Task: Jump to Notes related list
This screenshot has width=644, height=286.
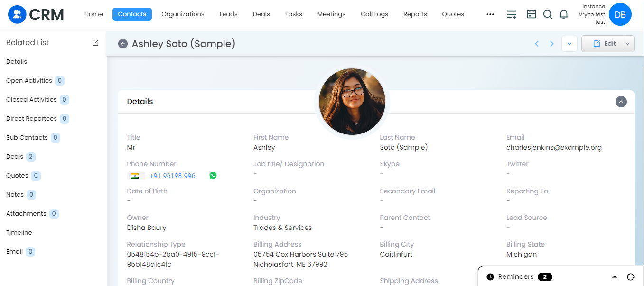Action: coord(15,195)
